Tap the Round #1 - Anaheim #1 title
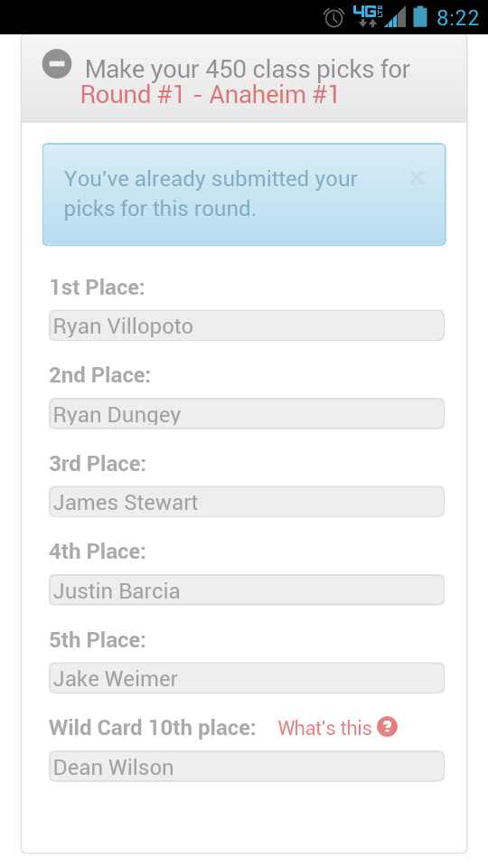The height and width of the screenshot is (868, 488). [x=210, y=95]
